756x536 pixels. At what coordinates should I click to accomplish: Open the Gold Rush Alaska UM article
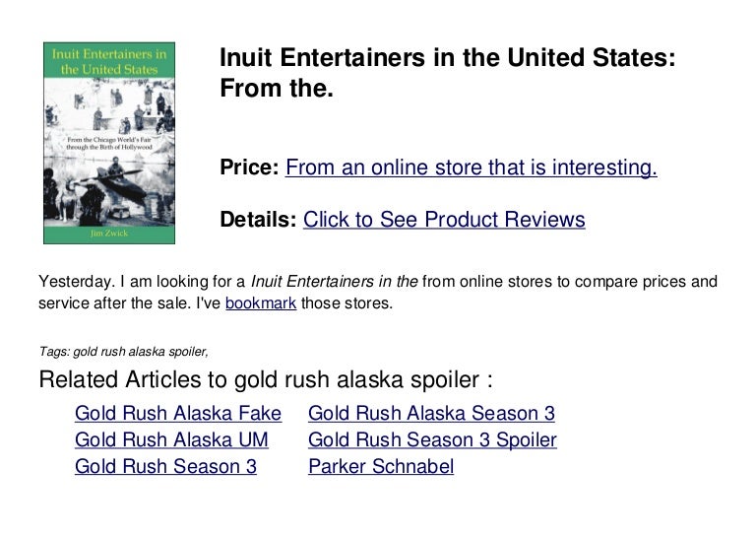click(x=171, y=439)
